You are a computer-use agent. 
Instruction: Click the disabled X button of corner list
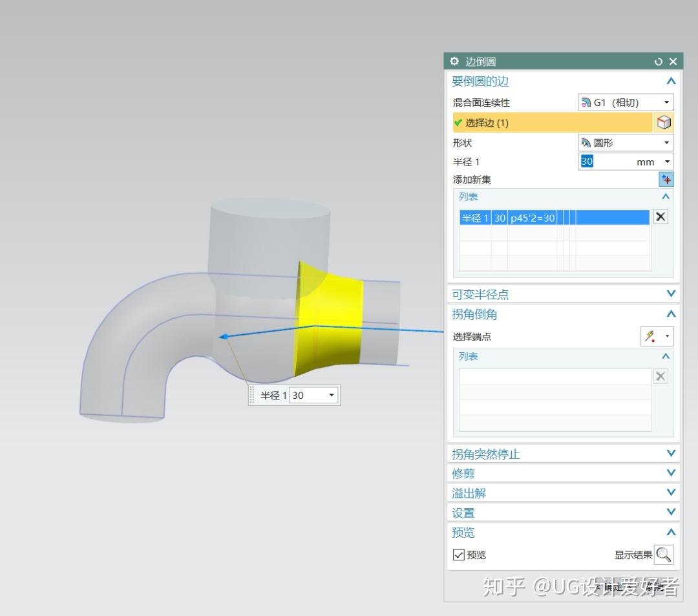click(x=661, y=376)
